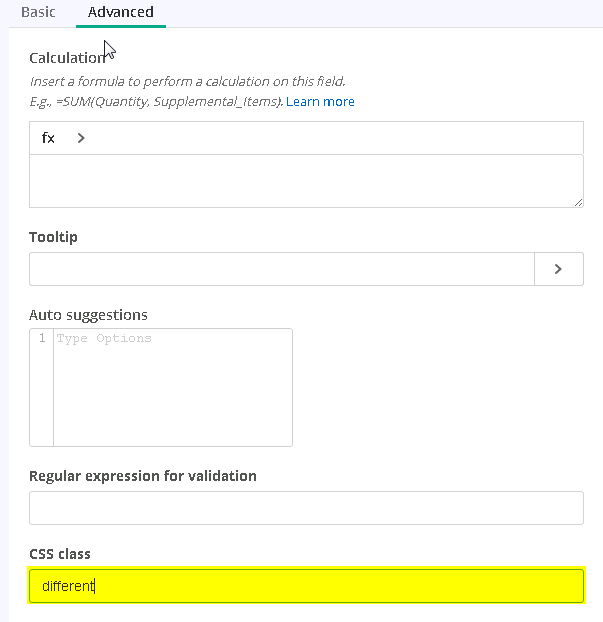Focus the Auto suggestions Type Options editor
603x622 pixels.
tap(173, 387)
